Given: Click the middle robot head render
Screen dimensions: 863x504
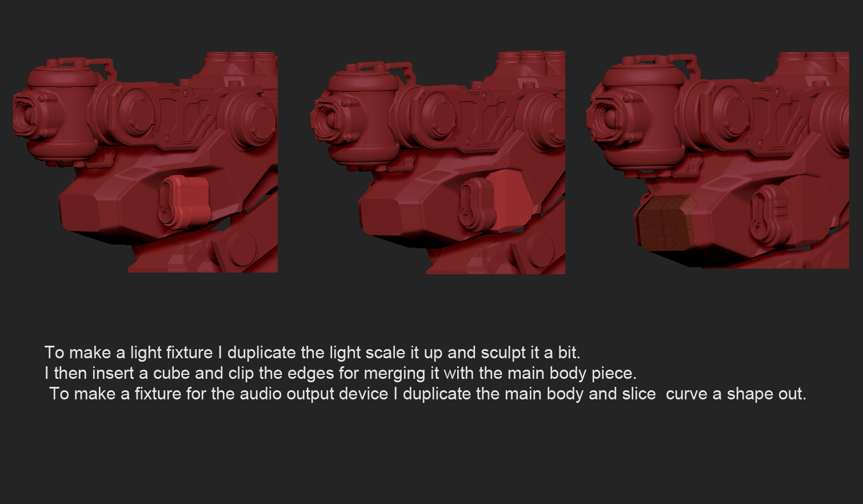Looking at the screenshot, I should coord(438,163).
